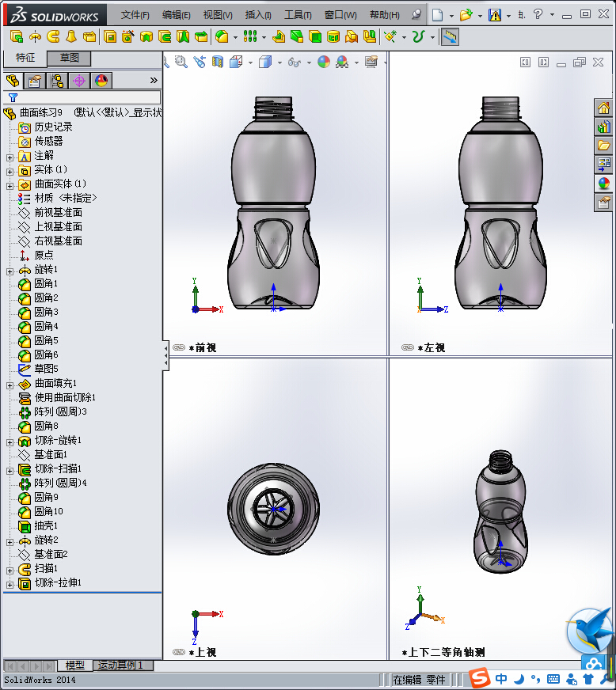Select the Wrap tool

click(x=333, y=36)
